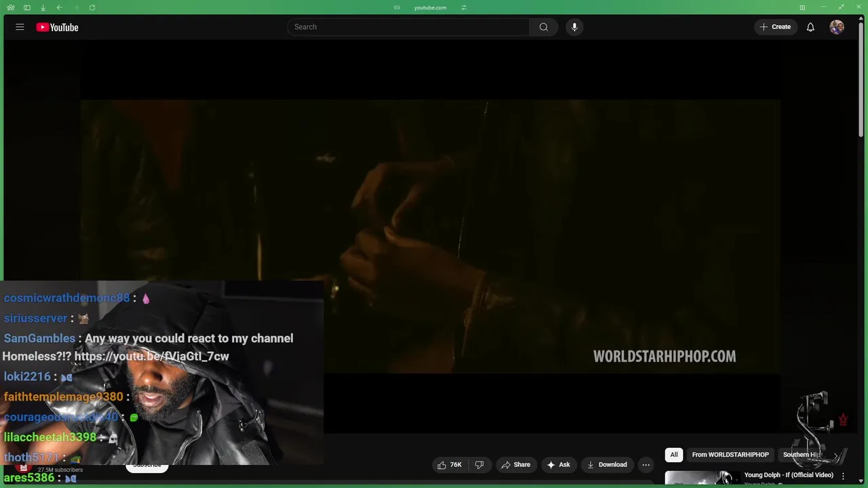Click faithtemplemage9380 username in chat
Screen dimensions: 868x488
click(x=63, y=396)
